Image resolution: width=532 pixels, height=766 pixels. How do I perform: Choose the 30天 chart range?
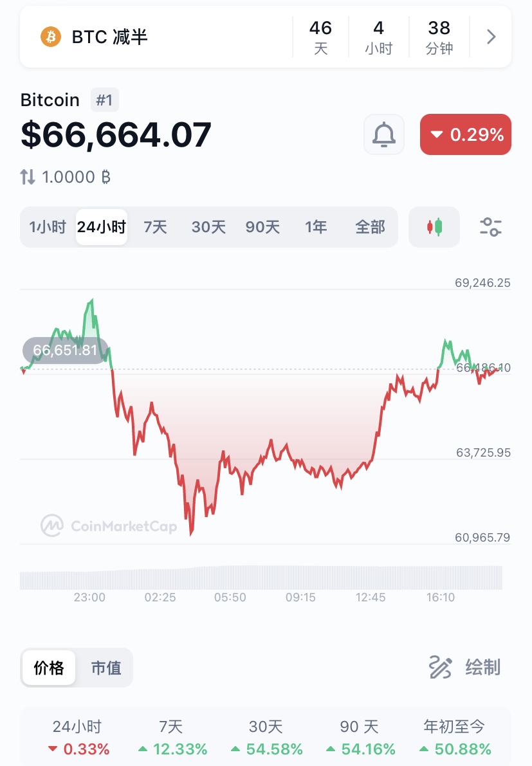208,227
